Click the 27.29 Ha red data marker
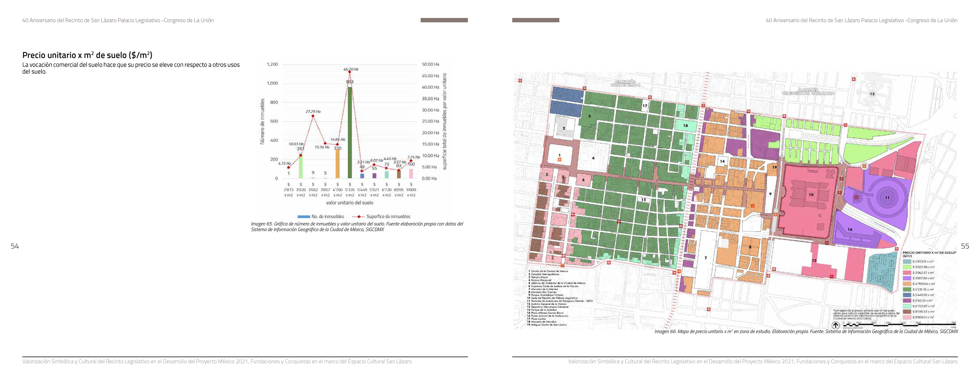 point(313,116)
